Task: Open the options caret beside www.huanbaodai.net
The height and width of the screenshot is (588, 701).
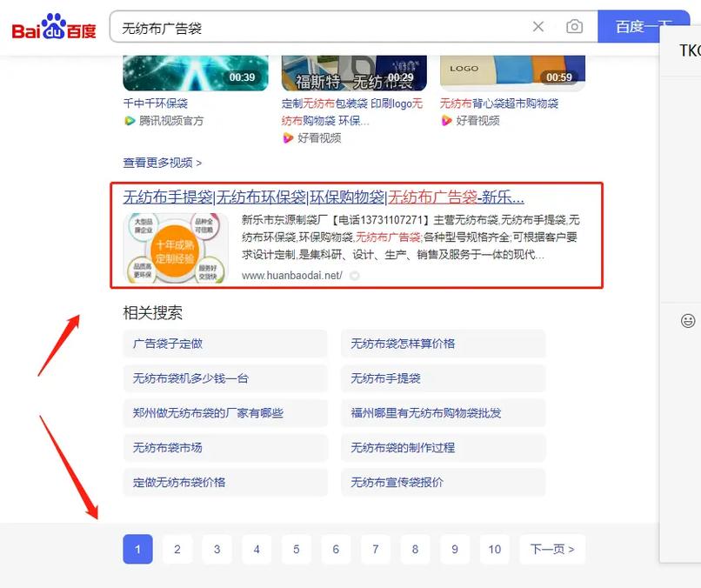Action: 355,274
